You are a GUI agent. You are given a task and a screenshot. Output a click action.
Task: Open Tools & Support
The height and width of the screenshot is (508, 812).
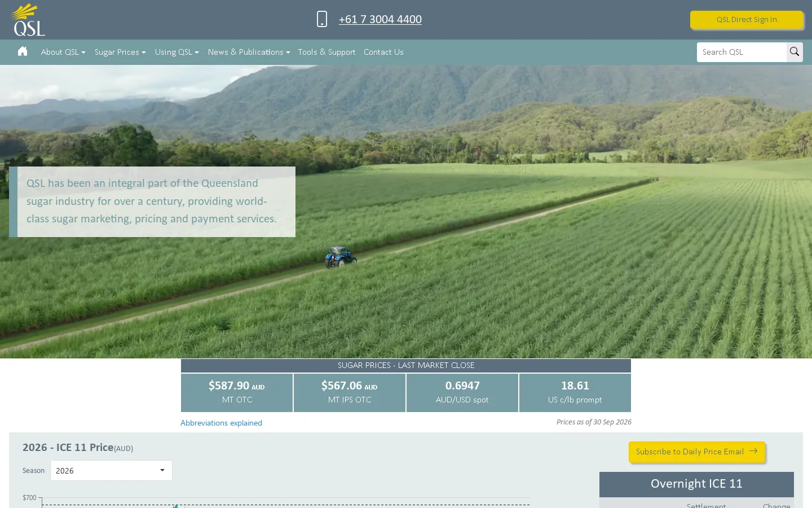[326, 52]
